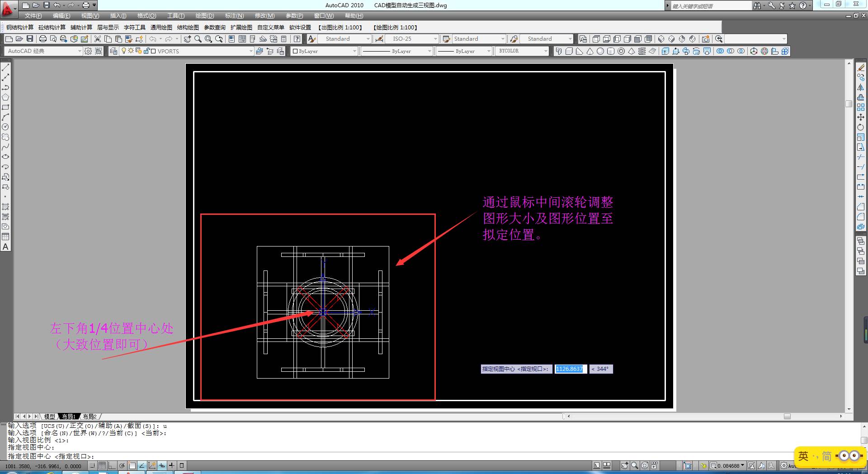Toggle Snap mode in the status bar
Screen dimensions: 868x474
coord(92,465)
